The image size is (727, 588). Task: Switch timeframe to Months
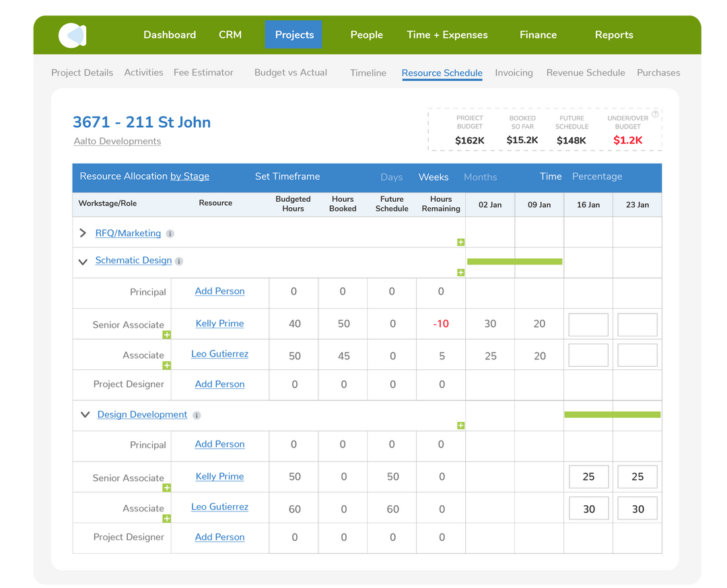[x=480, y=177]
